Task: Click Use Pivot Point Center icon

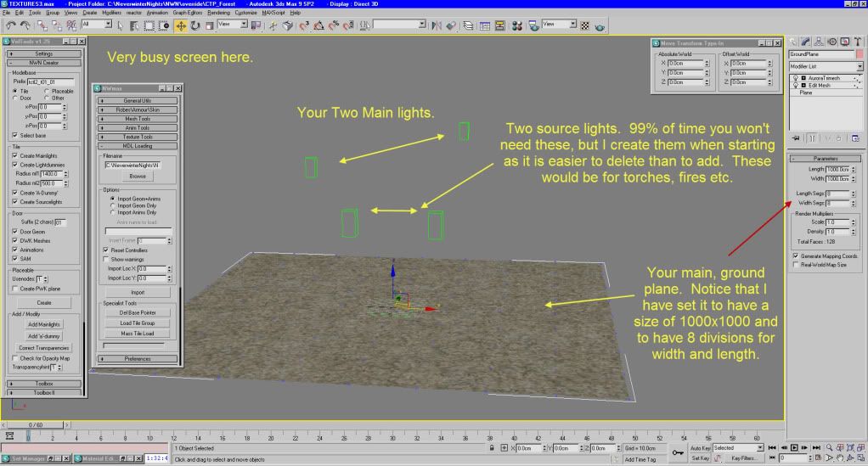Action: pos(256,25)
